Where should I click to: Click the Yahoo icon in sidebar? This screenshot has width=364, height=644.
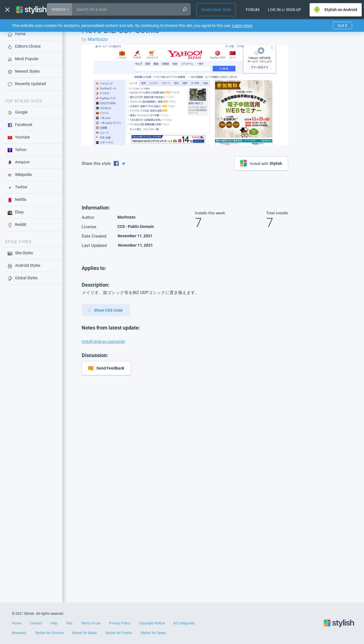(10, 150)
